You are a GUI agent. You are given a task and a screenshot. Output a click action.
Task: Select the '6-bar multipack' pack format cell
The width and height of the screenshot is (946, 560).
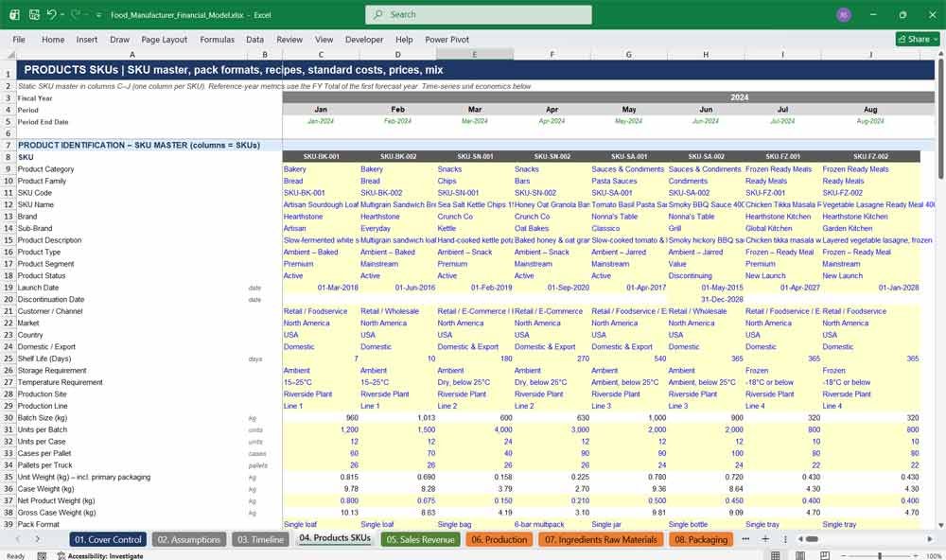[552, 524]
